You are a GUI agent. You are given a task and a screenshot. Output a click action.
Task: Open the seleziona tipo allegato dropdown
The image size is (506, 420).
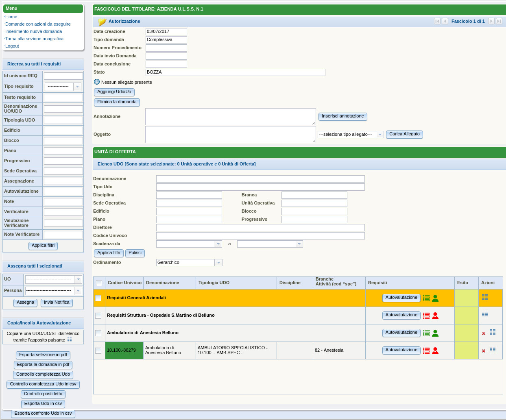tap(380, 135)
